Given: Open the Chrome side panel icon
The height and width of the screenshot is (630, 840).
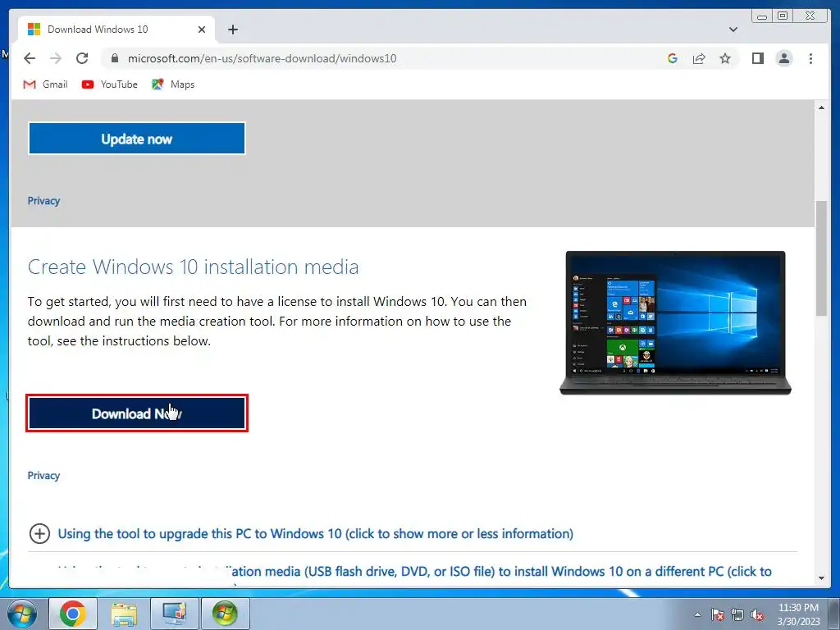Looking at the screenshot, I should 757,58.
